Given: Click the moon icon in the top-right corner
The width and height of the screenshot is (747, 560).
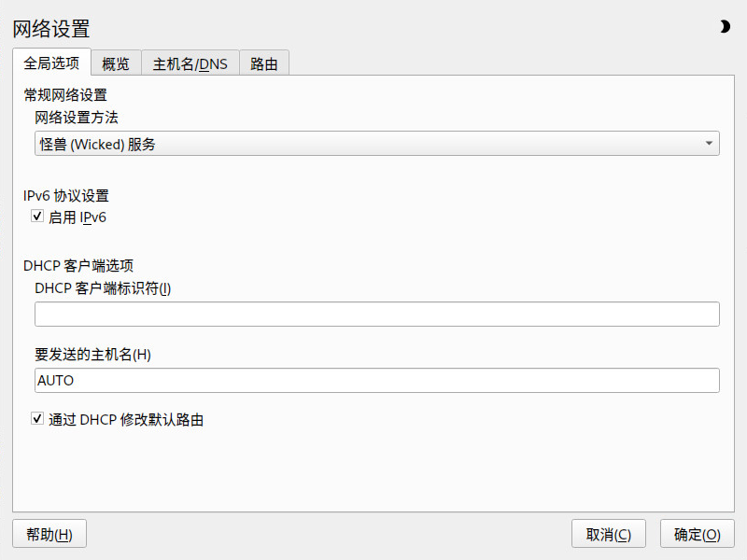Looking at the screenshot, I should 725,27.
